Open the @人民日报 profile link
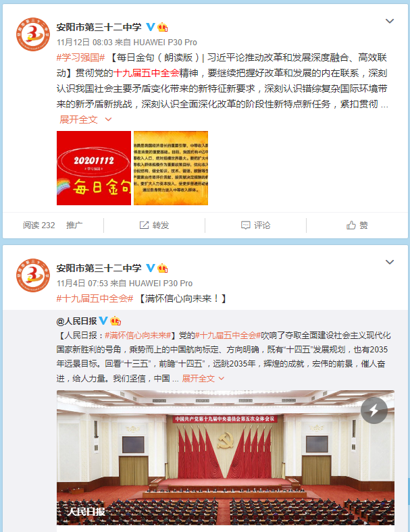The image size is (410, 532). (77, 321)
